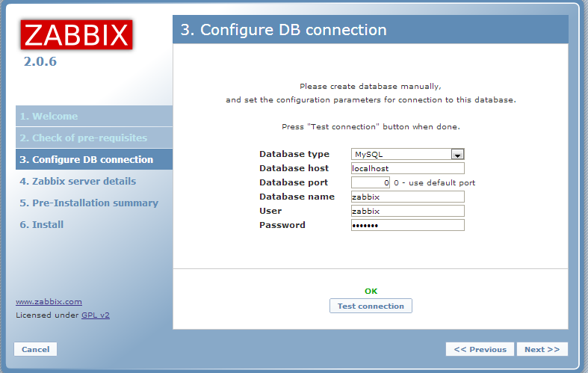Image resolution: width=588 pixels, height=373 pixels.
Task: Click the Database type label
Action: click(294, 154)
